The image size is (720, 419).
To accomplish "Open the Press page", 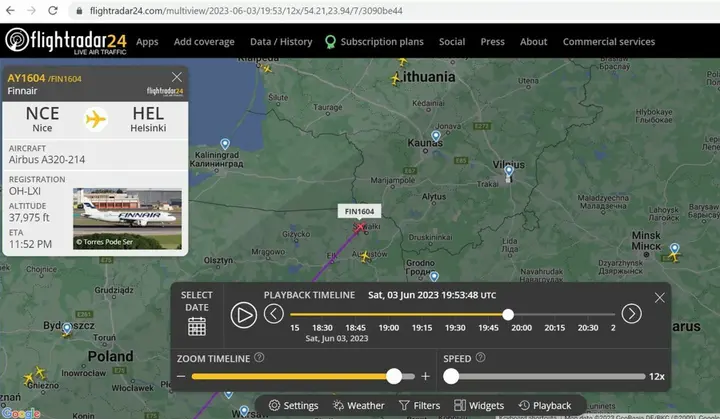I will click(492, 42).
